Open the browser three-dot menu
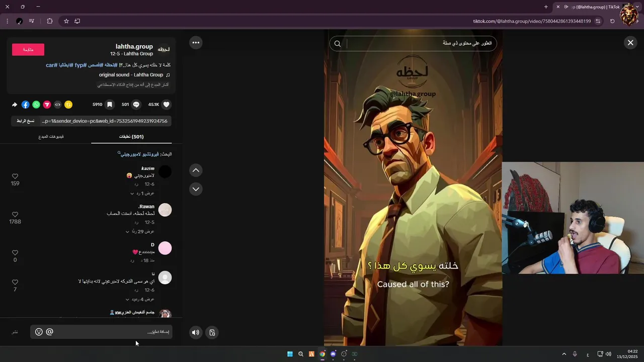Viewport: 644px width, 362px height. click(7, 21)
